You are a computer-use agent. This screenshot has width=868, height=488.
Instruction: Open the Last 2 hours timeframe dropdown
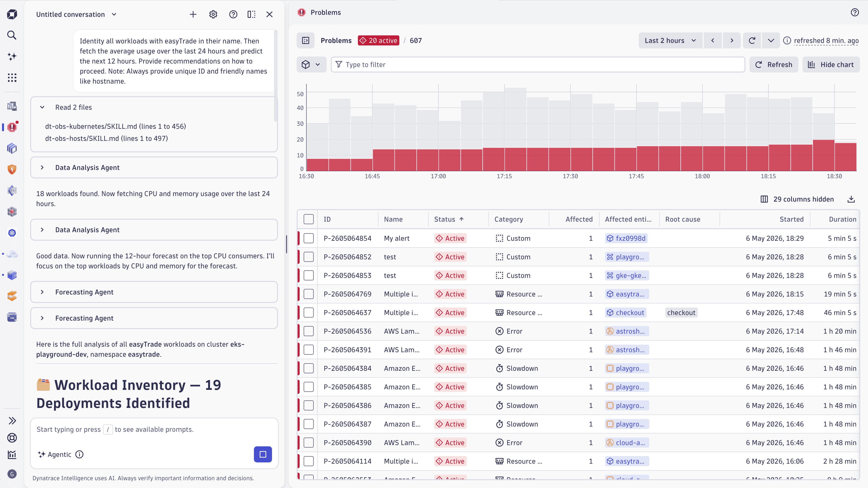671,40
